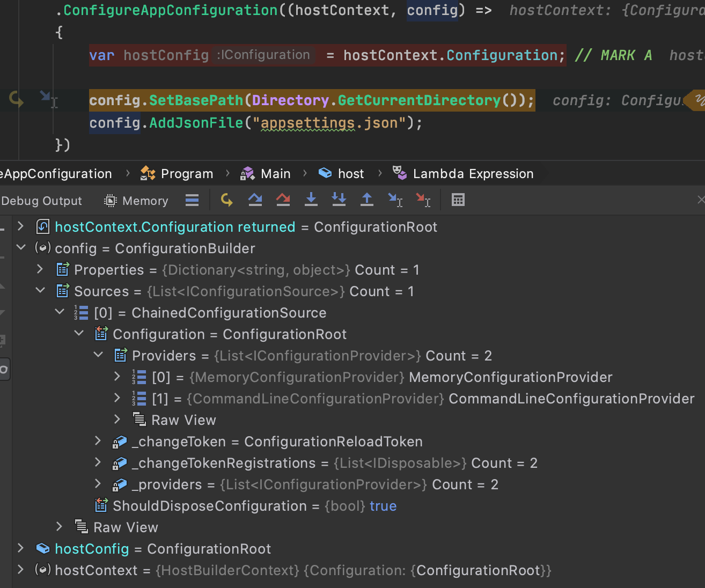
Task: Select the Step Into down-arrow icon
Action: coord(311,200)
